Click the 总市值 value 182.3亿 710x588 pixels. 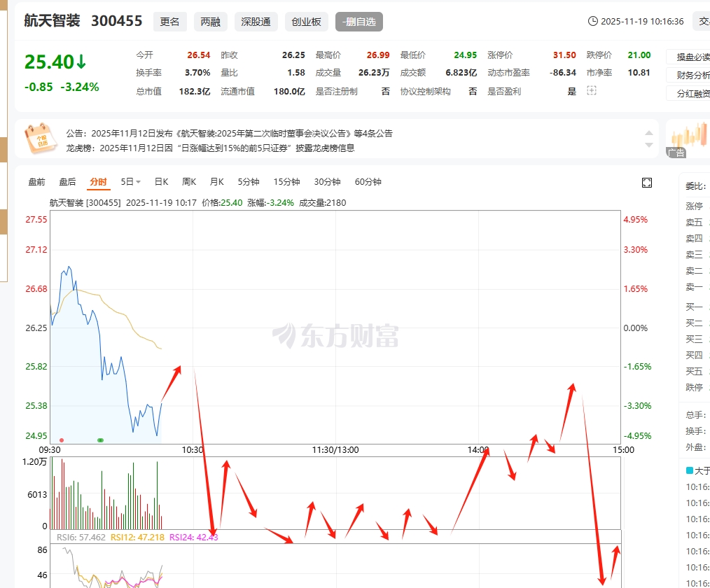coord(195,92)
